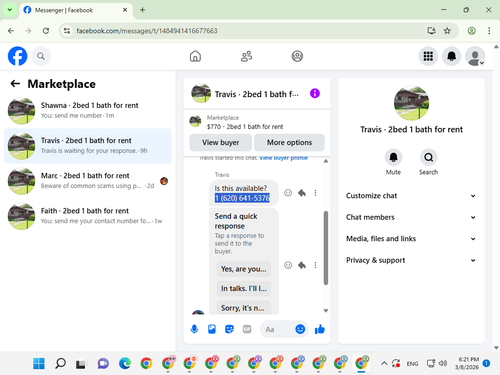React to the quick response message
This screenshot has height=375, width=500.
coord(288,265)
